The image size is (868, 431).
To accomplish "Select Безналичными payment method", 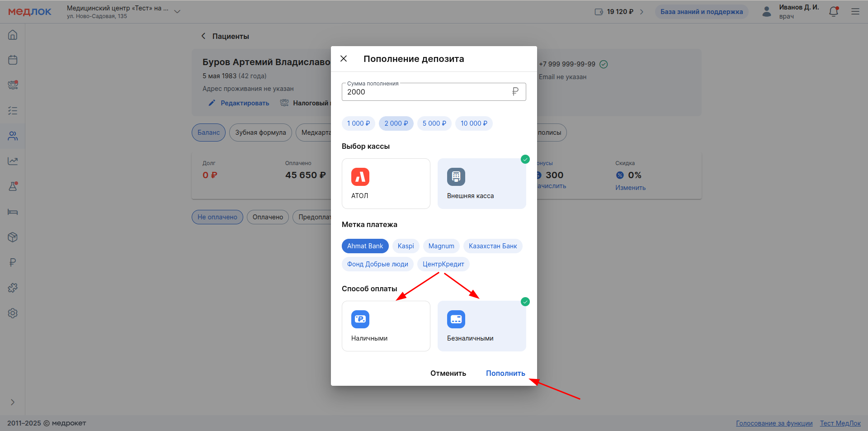I will pyautogui.click(x=481, y=326).
